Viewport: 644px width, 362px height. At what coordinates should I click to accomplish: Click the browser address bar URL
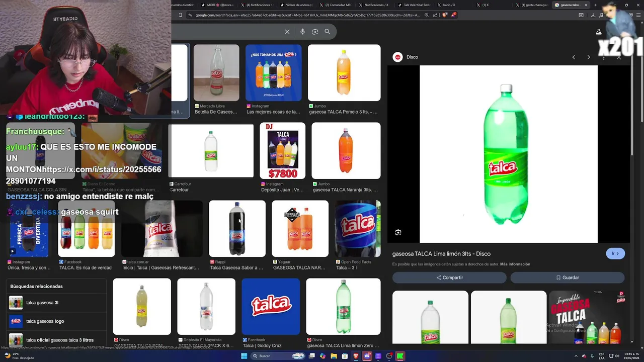tap(307, 15)
